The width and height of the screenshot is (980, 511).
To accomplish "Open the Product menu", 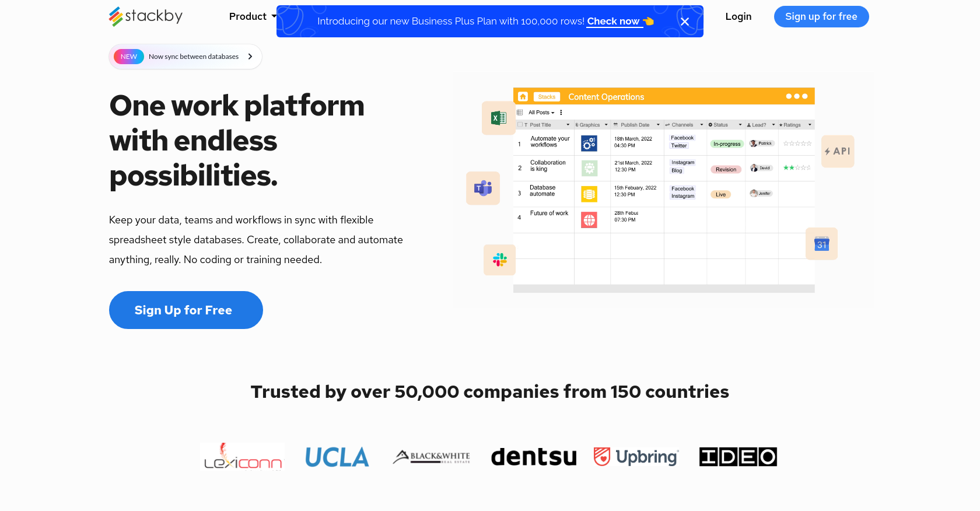I will tap(247, 16).
